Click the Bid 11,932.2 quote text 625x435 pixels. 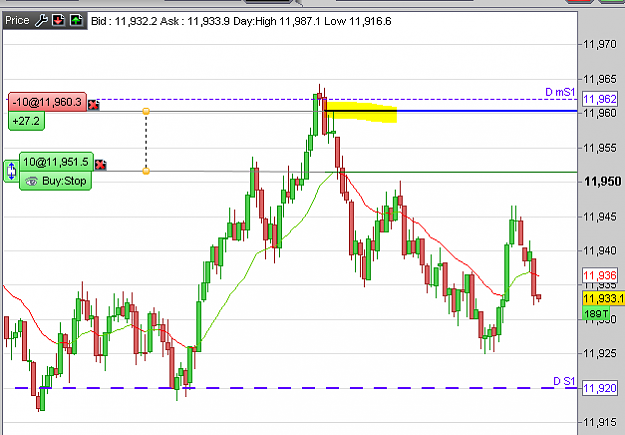click(x=124, y=21)
